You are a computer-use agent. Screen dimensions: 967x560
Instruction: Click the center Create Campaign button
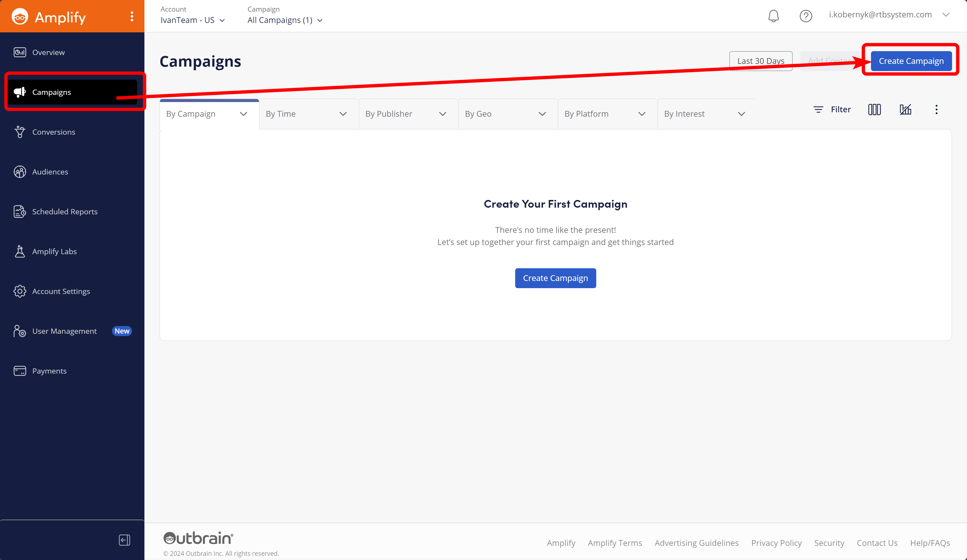click(555, 278)
